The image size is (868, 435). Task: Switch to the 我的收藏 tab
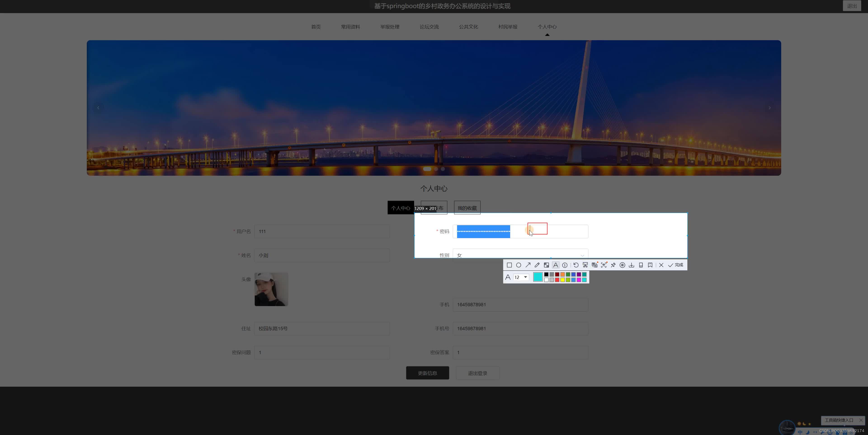[x=467, y=208]
